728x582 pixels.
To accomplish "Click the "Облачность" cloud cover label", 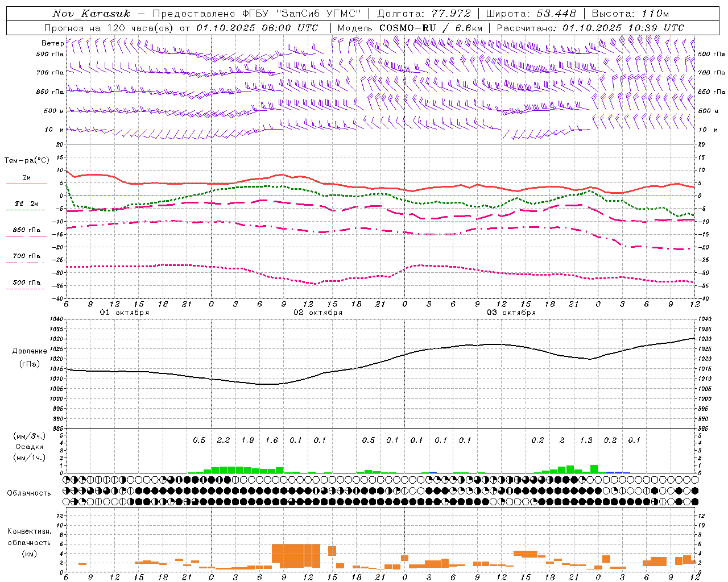I will point(29,493).
